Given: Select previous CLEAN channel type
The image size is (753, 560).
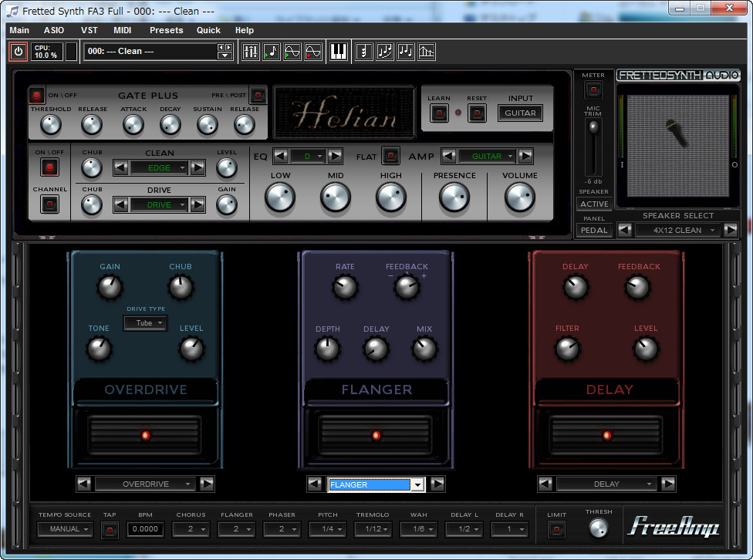Looking at the screenshot, I should tap(120, 167).
